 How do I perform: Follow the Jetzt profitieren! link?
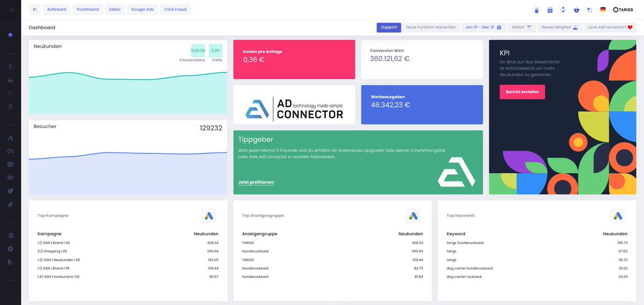coord(256,182)
